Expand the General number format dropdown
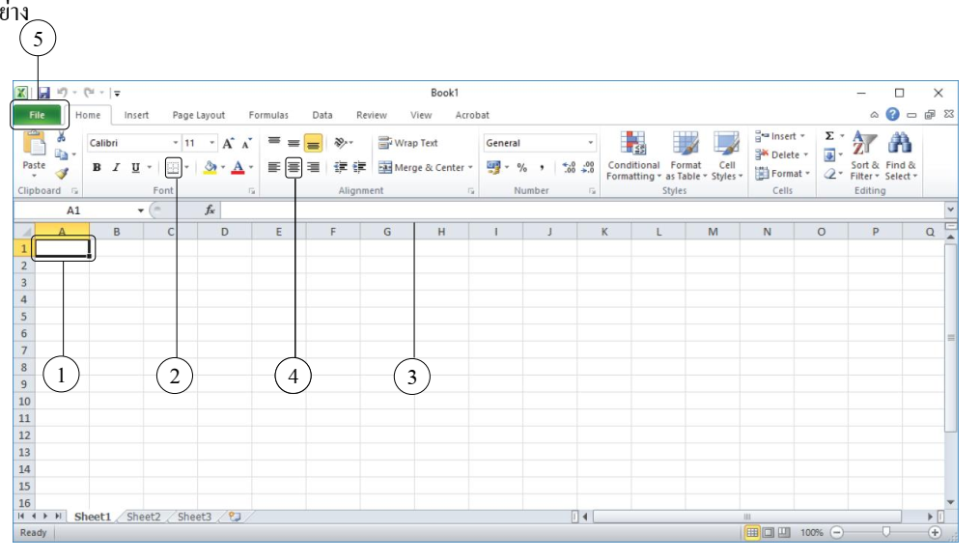The height and width of the screenshot is (560, 980). click(590, 143)
